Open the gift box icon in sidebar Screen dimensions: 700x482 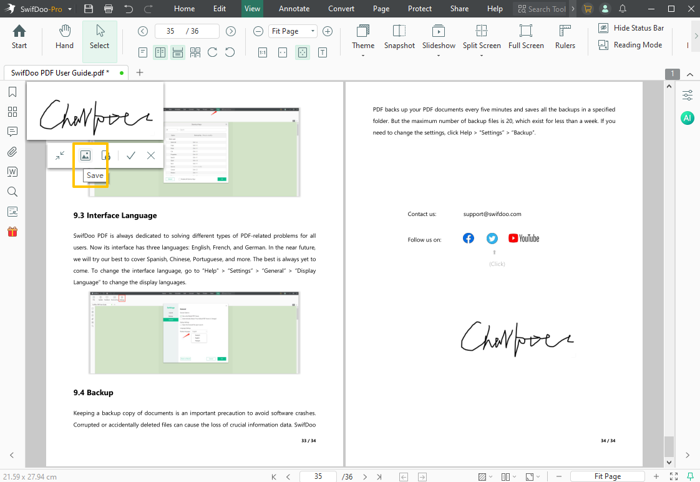point(12,232)
